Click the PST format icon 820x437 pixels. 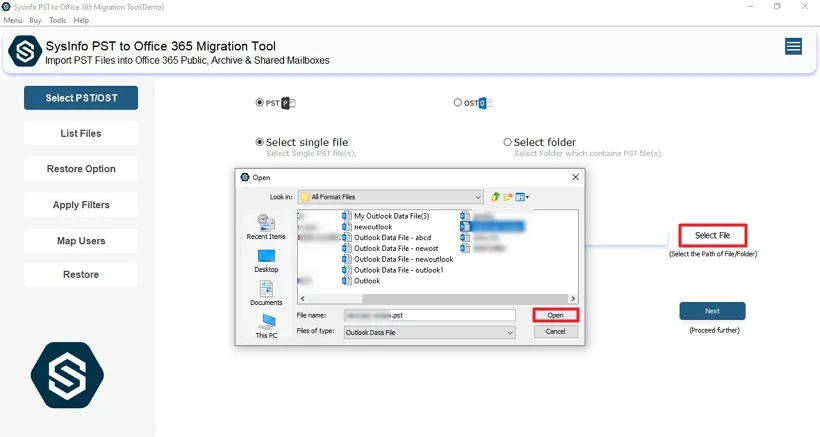288,103
